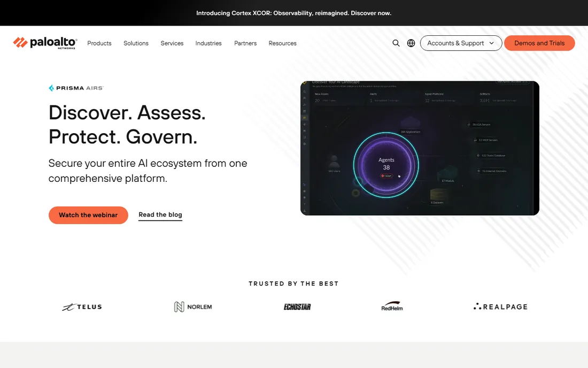Screen dimensions: 588x368
Task: Click the Agents 38 circle in preview
Action: [x=386, y=165]
